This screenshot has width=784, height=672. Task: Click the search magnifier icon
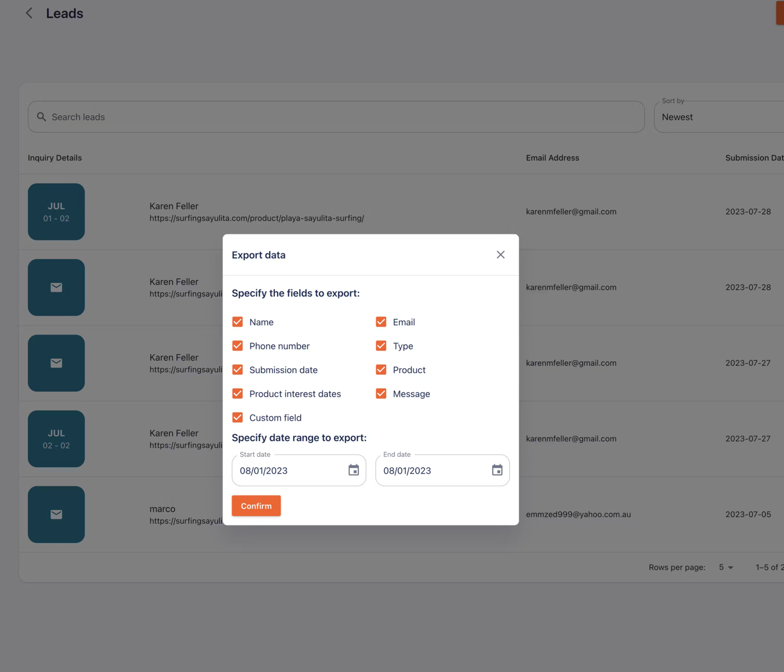tap(41, 117)
